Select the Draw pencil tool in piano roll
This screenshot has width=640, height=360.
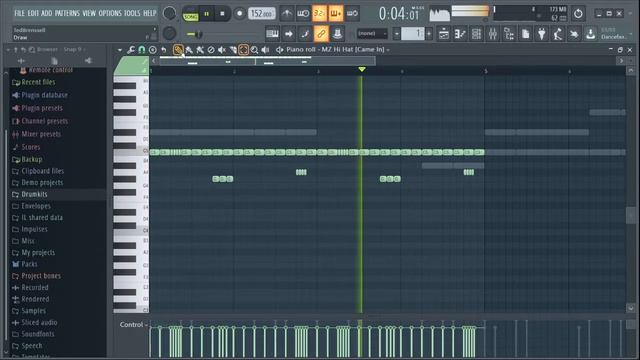pyautogui.click(x=178, y=50)
